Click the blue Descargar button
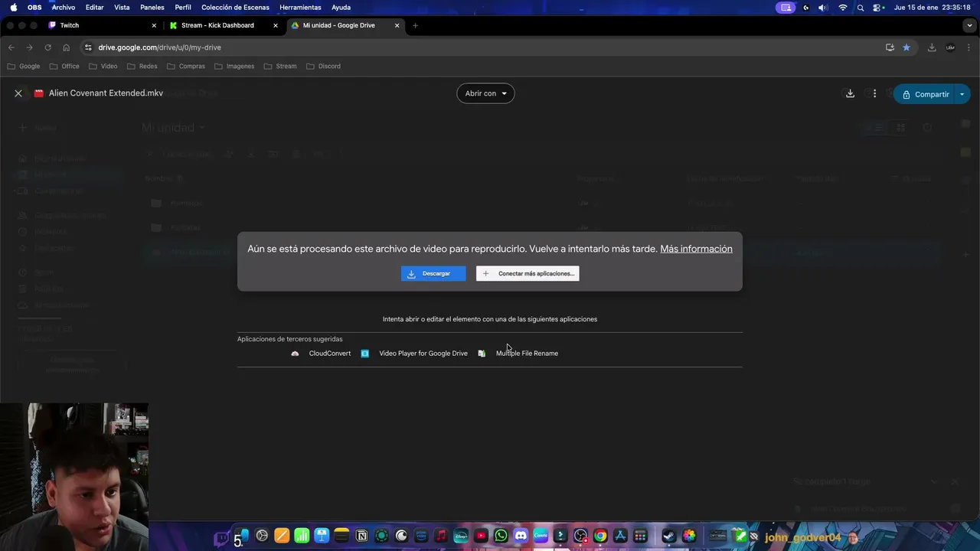This screenshot has width=980, height=551. pos(433,273)
